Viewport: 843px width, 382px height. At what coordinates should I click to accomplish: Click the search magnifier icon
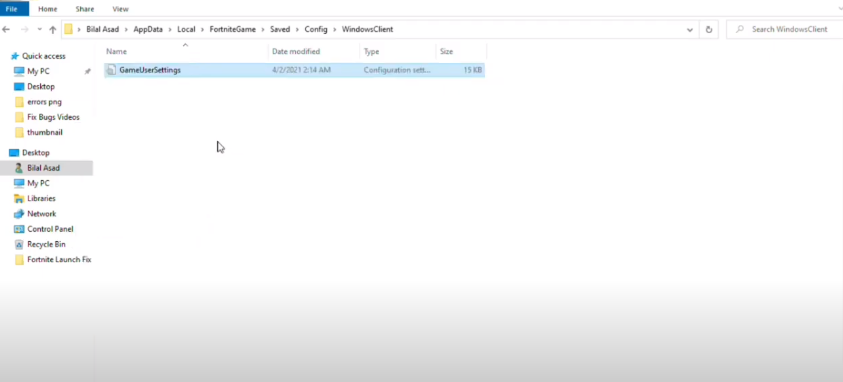pos(740,30)
